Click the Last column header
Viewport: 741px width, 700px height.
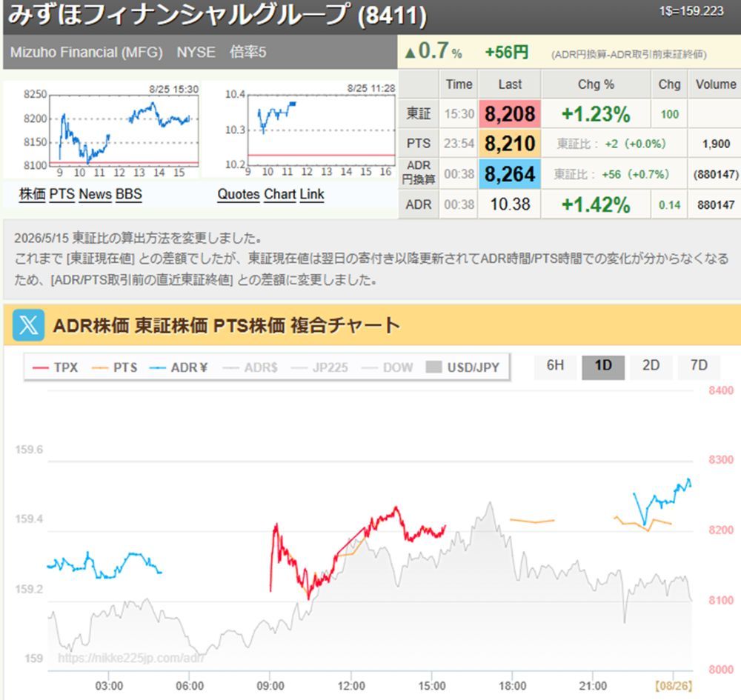(510, 84)
